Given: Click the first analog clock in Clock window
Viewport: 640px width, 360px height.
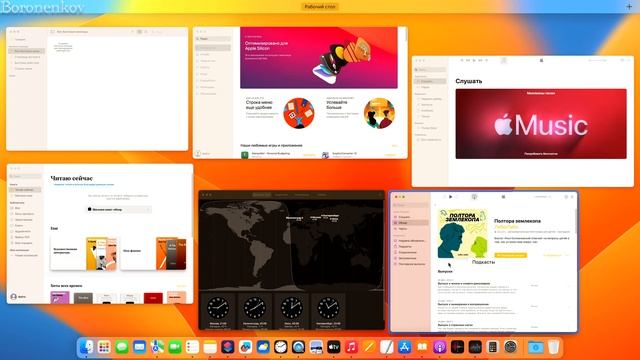Looking at the screenshot, I should (x=218, y=307).
